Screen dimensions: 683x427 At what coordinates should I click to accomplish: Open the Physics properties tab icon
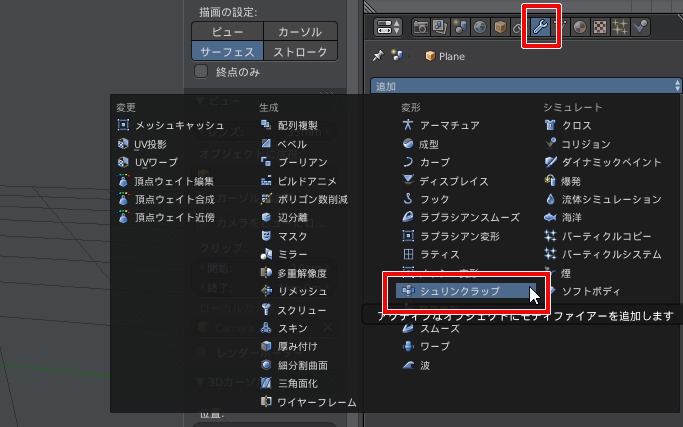640,27
